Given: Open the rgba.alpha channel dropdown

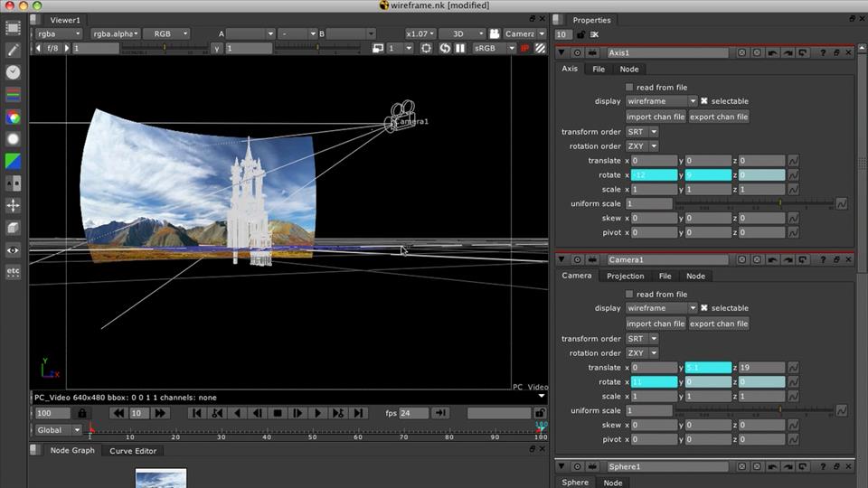Looking at the screenshot, I should point(115,33).
